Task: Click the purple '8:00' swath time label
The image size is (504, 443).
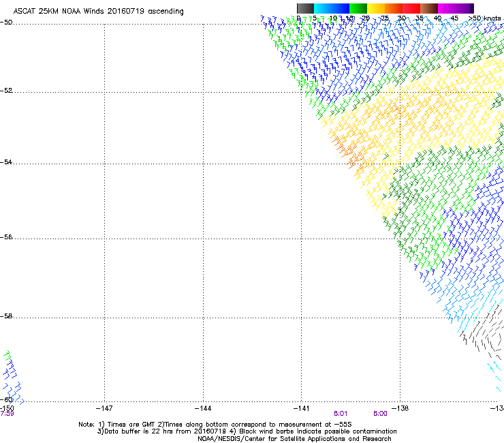Action: pos(380,414)
